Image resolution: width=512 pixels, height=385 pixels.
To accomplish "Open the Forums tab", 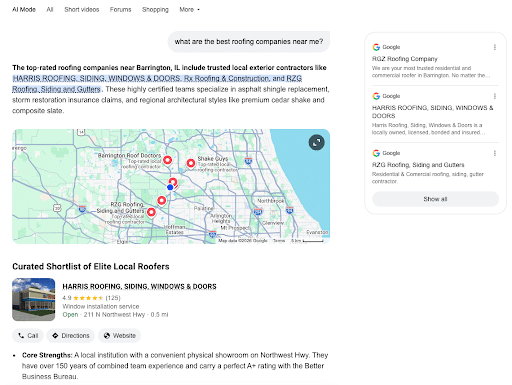I will 121,10.
